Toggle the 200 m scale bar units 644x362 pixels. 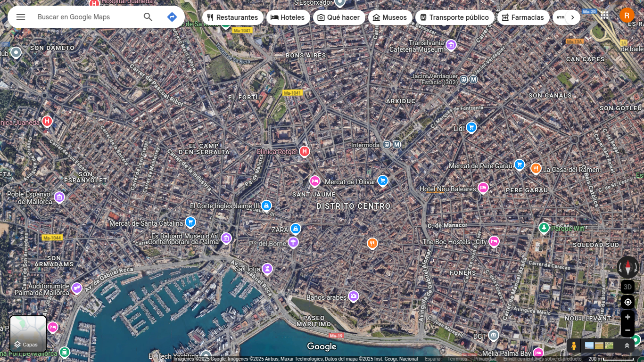click(x=611, y=359)
